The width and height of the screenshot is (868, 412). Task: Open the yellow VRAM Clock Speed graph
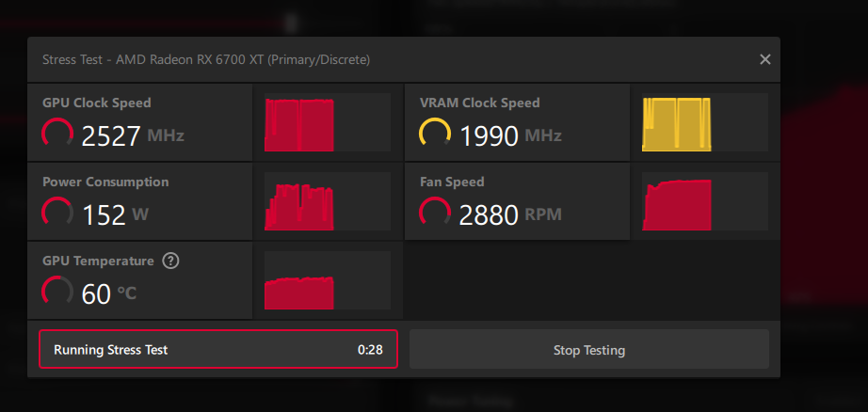point(705,122)
